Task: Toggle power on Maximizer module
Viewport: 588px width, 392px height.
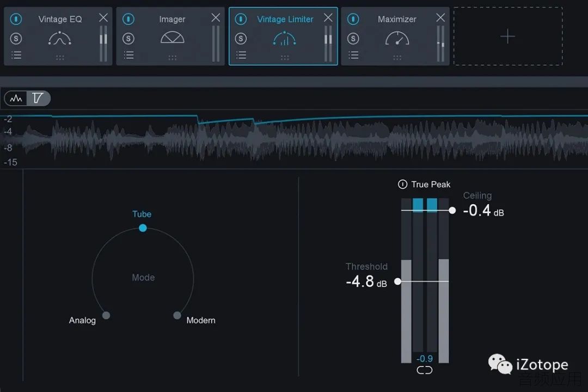Action: 353,19
